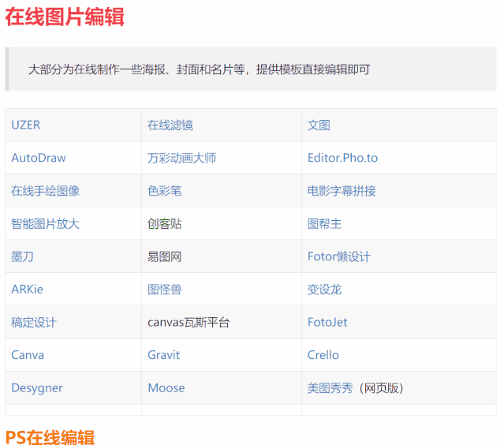This screenshot has width=504, height=445.
Task: Click the gray description note about templates
Action: pos(251,69)
